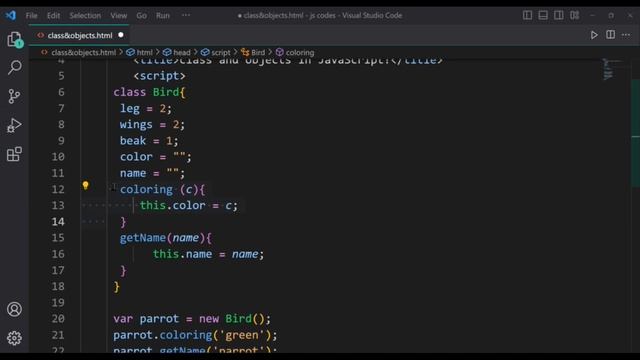Viewport: 640px width, 360px height.
Task: Click the closing brace on line 18
Action: tap(117, 287)
